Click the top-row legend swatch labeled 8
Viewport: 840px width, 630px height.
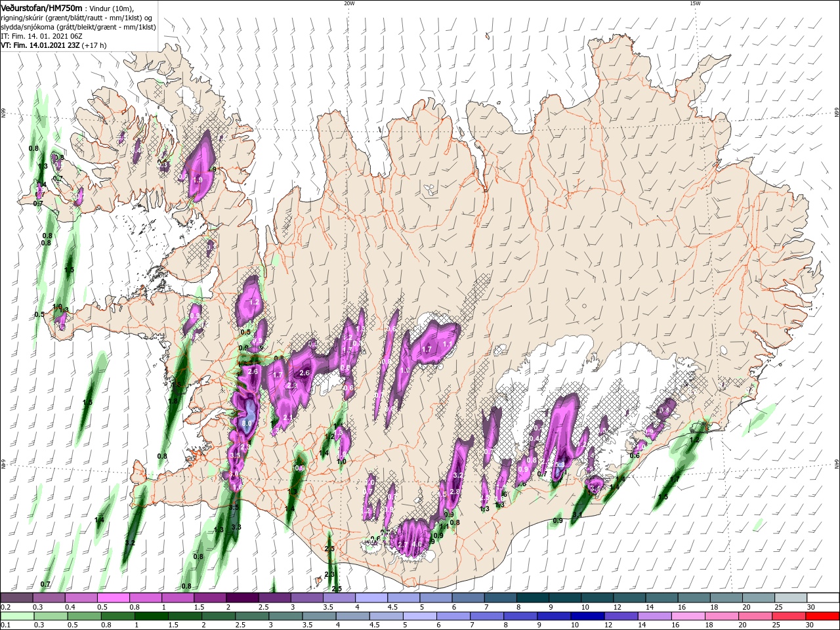[x=532, y=598]
